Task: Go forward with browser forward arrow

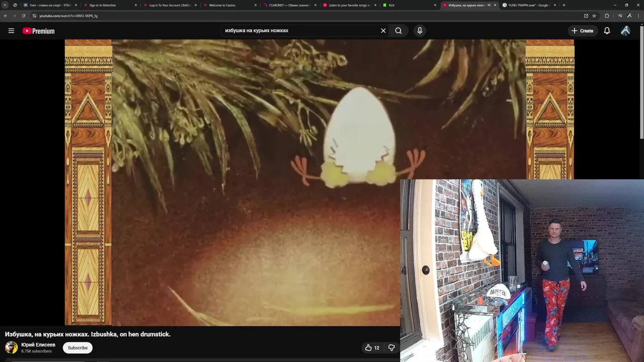Action: [15, 16]
